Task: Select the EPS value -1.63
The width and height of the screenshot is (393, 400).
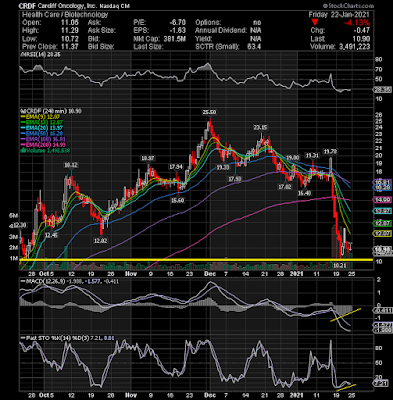Action: coord(177,31)
